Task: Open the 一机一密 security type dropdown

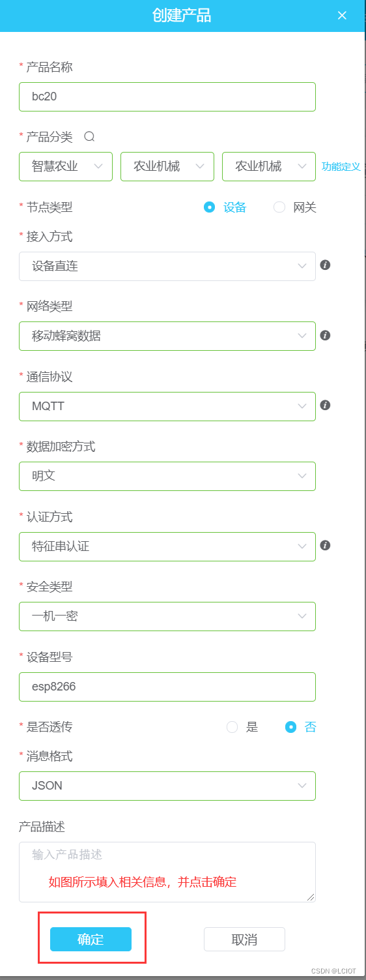Action: pyautogui.click(x=167, y=616)
